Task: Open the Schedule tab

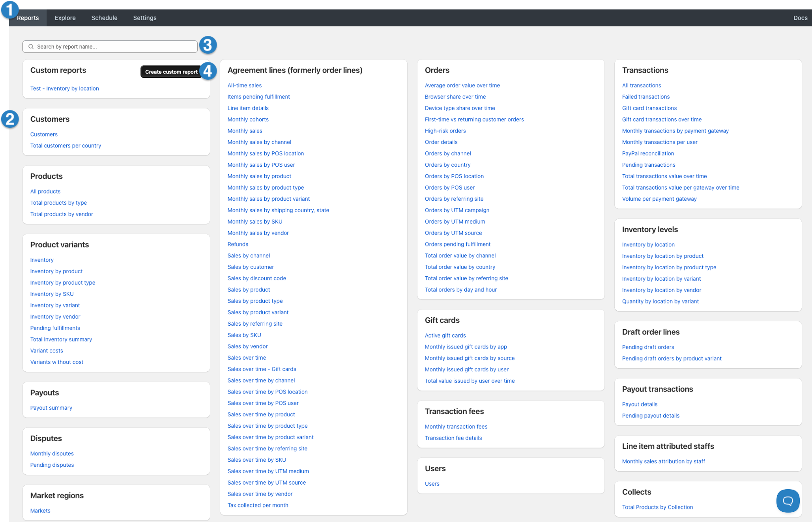Action: point(104,18)
